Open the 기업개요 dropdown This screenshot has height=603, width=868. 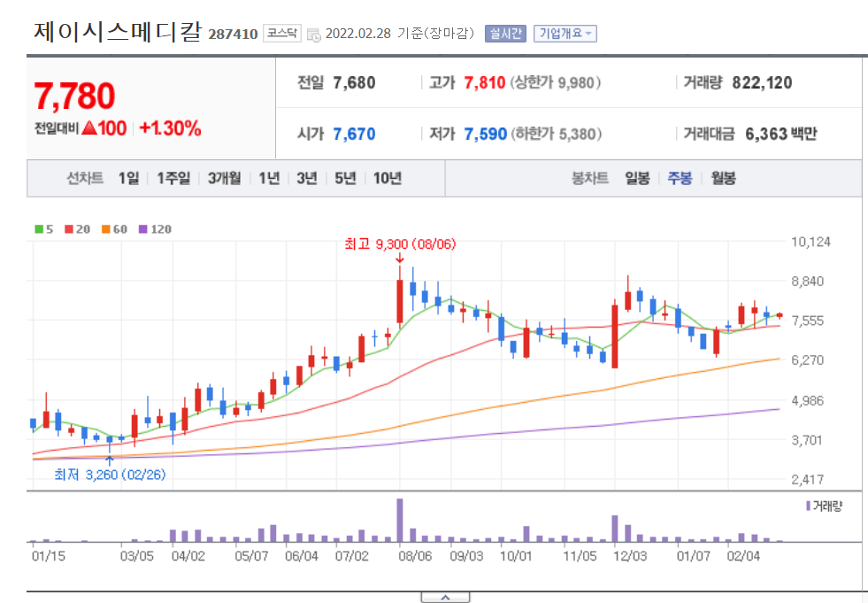pyautogui.click(x=565, y=34)
